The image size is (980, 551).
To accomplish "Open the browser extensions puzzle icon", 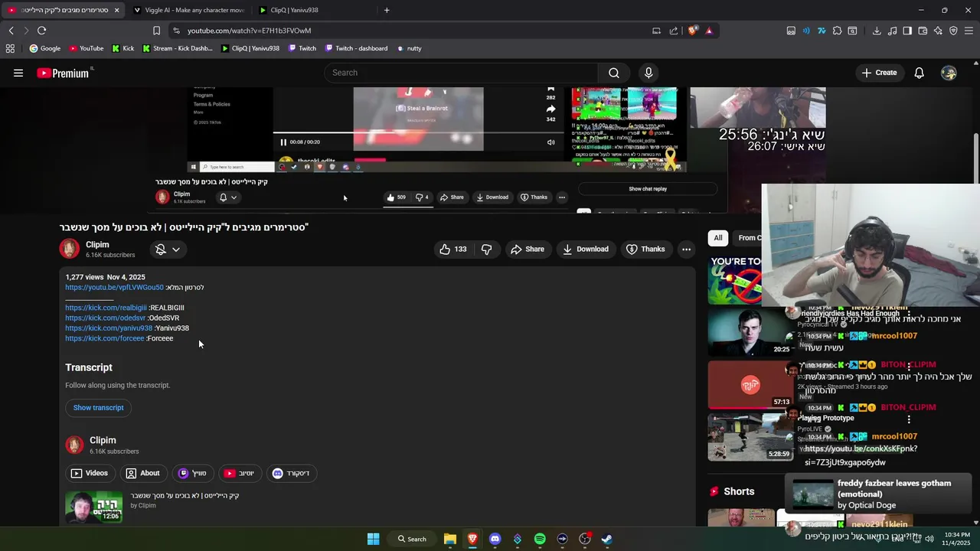I will [x=837, y=31].
